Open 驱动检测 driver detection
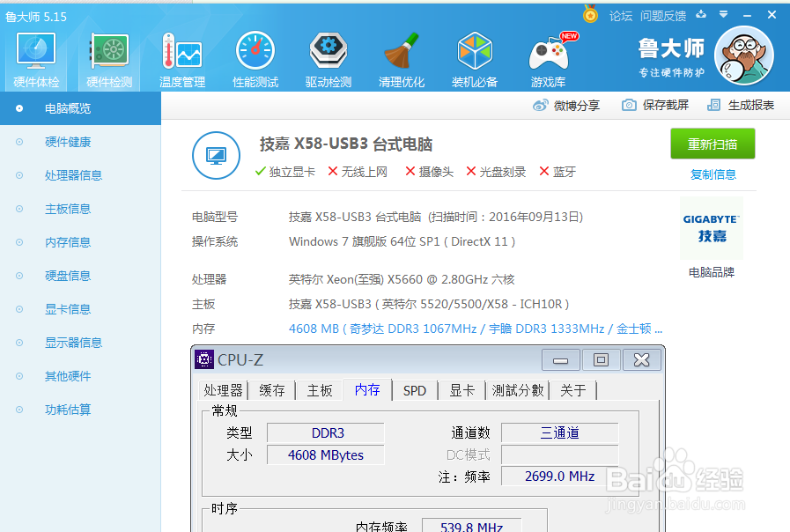Screen dimensions: 790x532 (x=329, y=60)
